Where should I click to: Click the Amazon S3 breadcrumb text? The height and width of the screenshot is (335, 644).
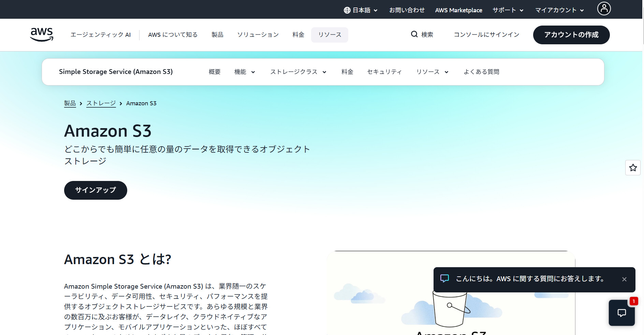pyautogui.click(x=141, y=103)
